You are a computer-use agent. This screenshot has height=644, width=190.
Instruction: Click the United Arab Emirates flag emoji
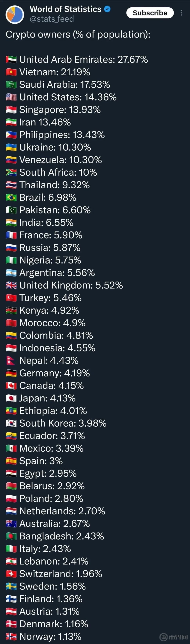[x=11, y=60]
